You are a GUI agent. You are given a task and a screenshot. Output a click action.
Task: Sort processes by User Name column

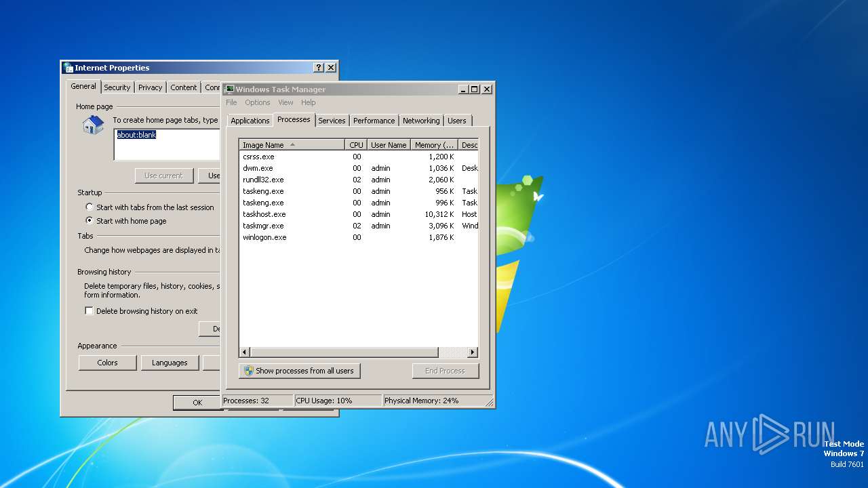coord(389,145)
